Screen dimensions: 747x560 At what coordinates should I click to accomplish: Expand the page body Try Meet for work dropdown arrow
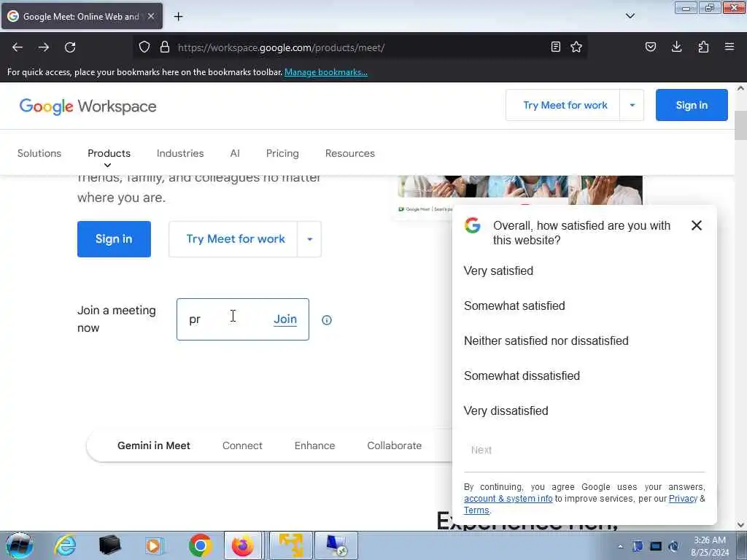pyautogui.click(x=309, y=239)
